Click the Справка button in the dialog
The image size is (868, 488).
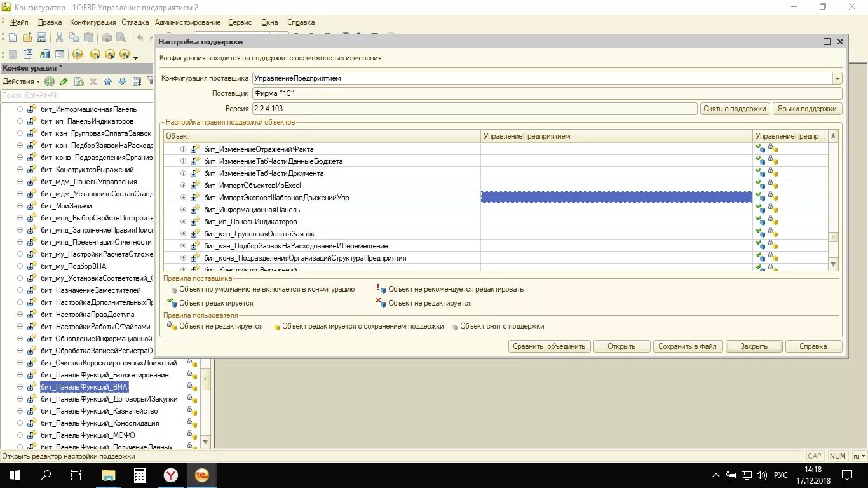(813, 346)
